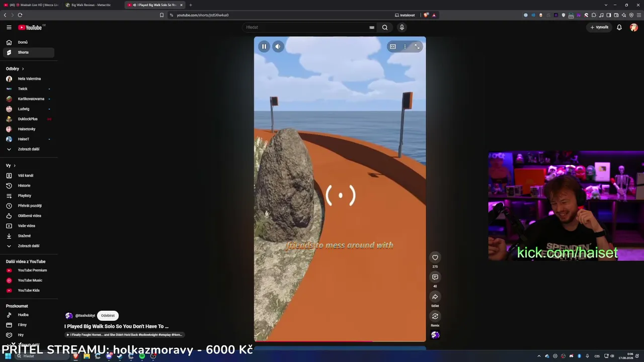Remix this Short
Viewport: 644px width, 362px height.
tap(435, 316)
